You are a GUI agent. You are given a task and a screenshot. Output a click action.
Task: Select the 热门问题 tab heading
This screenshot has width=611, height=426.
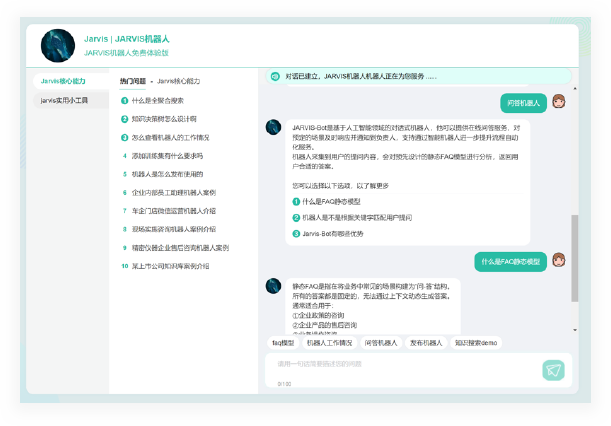(132, 80)
